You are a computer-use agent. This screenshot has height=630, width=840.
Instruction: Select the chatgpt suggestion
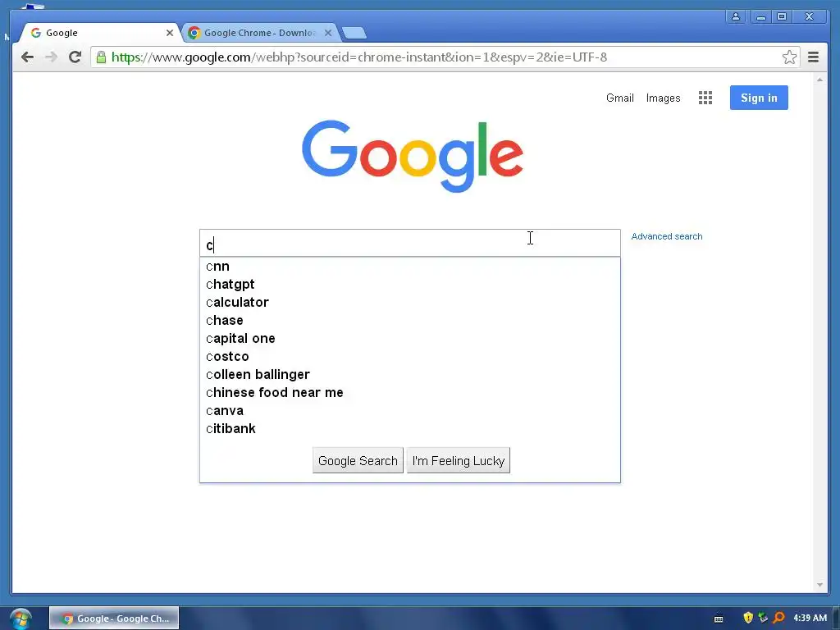click(x=410, y=285)
